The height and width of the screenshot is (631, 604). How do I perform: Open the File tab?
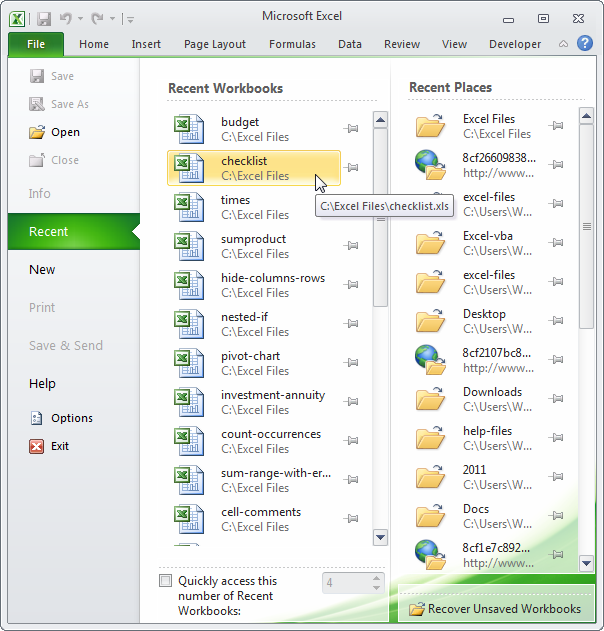click(36, 44)
